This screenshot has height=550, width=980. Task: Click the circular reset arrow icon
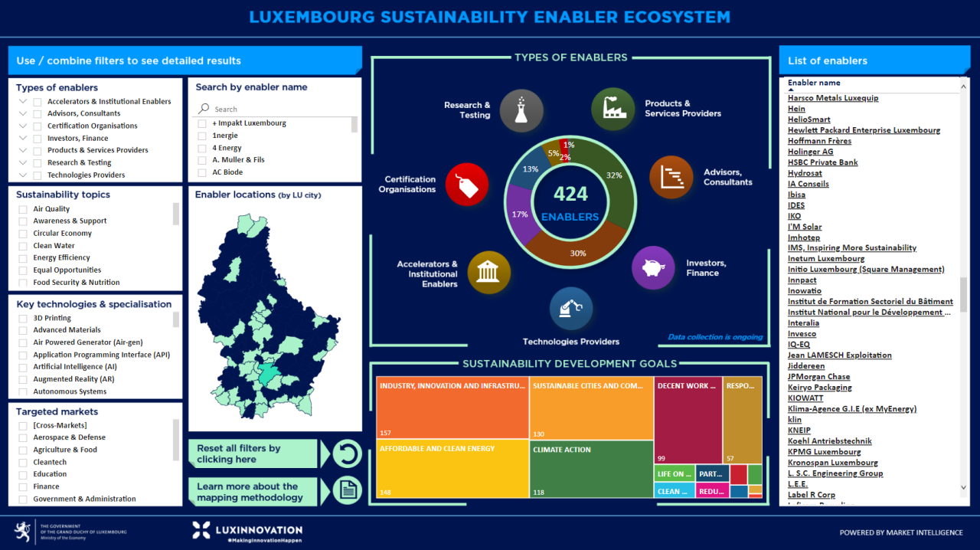coord(347,453)
